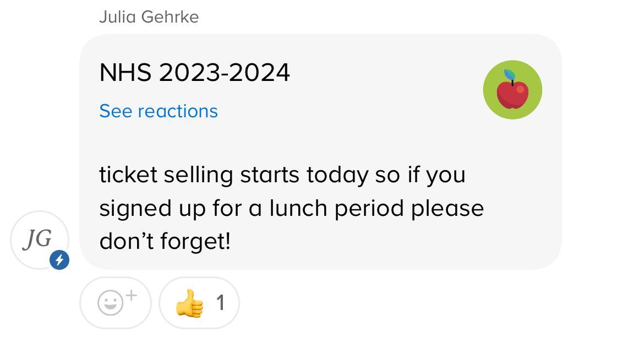Click the leaf on the apple icon

pos(509,75)
